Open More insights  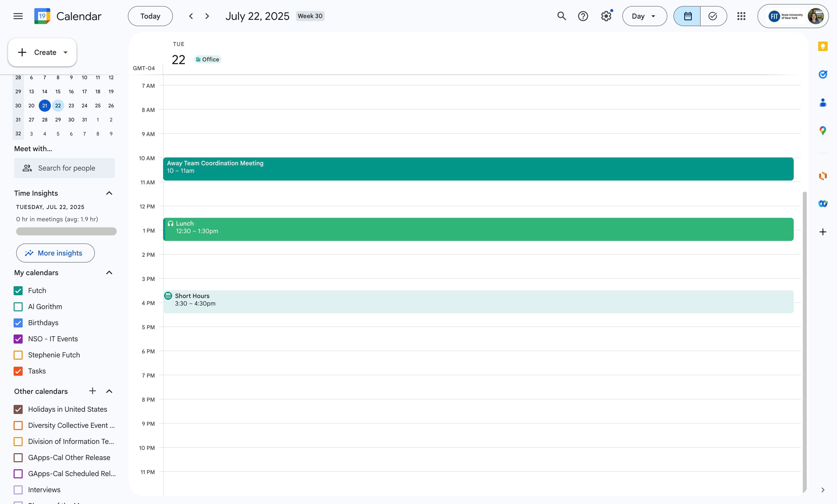pyautogui.click(x=55, y=253)
